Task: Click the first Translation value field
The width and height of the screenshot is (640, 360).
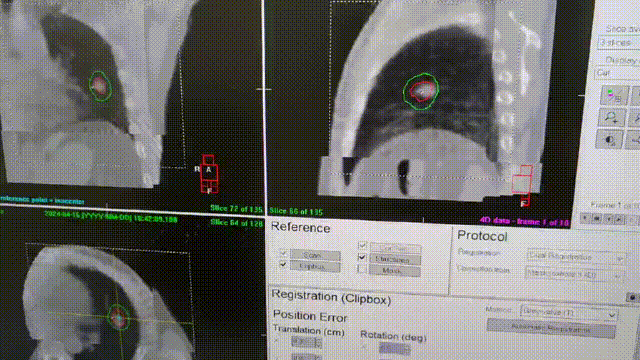Action: point(306,343)
